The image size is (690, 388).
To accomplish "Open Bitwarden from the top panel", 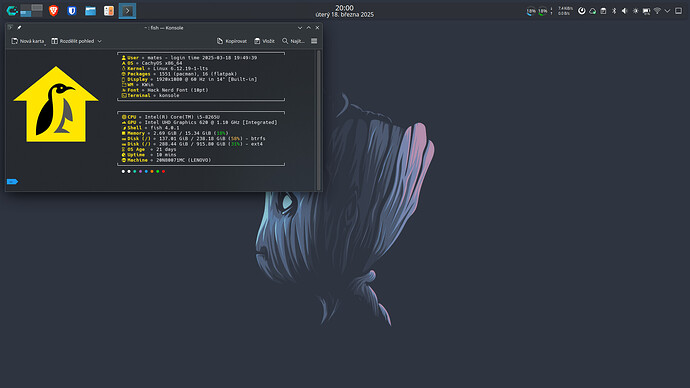I will point(72,11).
